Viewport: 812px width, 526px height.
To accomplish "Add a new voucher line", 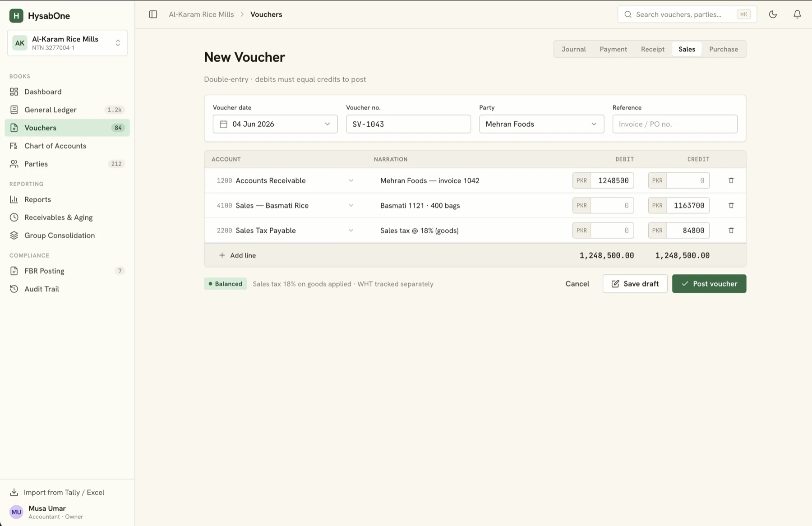I will point(237,255).
